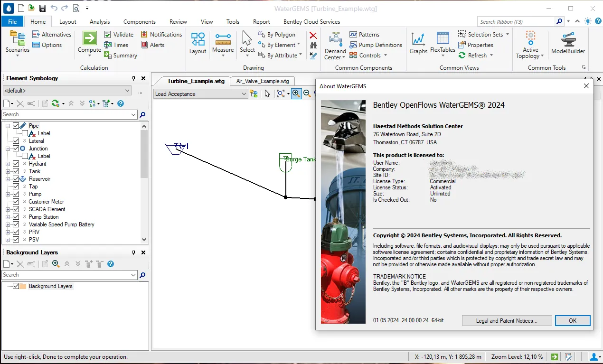Screen dimensions: 603x364
Task: Open the Scenarios manager icon
Action: pos(17,38)
